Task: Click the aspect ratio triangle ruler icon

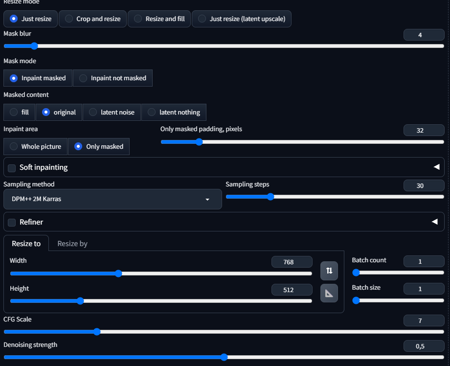Action: (x=329, y=293)
